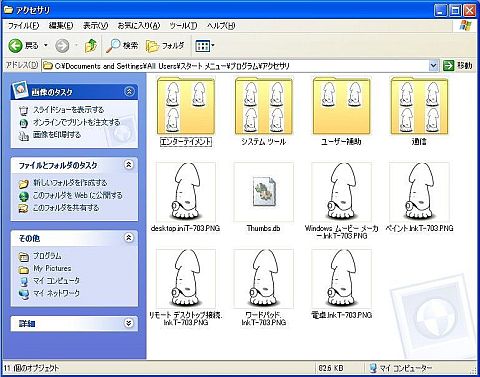Click the globe publish-to-Web icon
480x377 pixels.
pos(23,196)
